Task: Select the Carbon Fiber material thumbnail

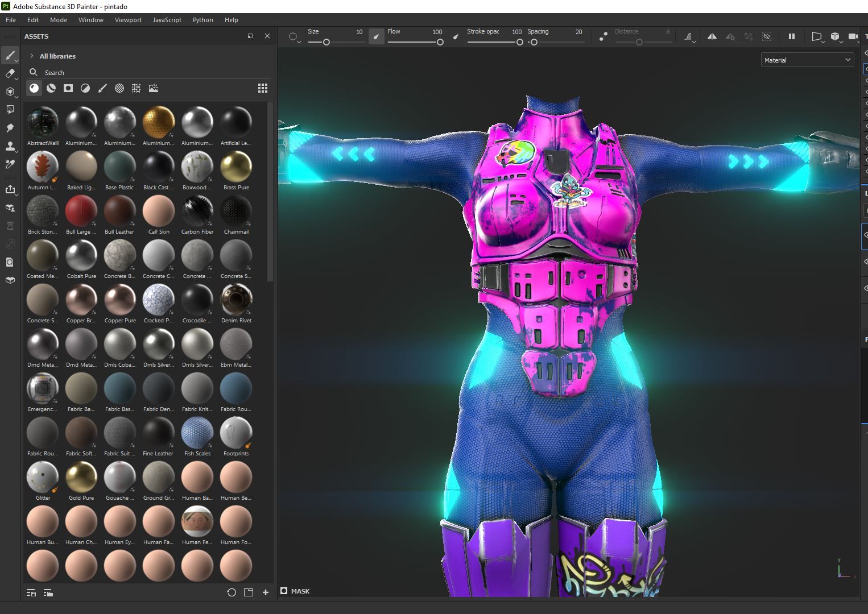Action: click(197, 211)
